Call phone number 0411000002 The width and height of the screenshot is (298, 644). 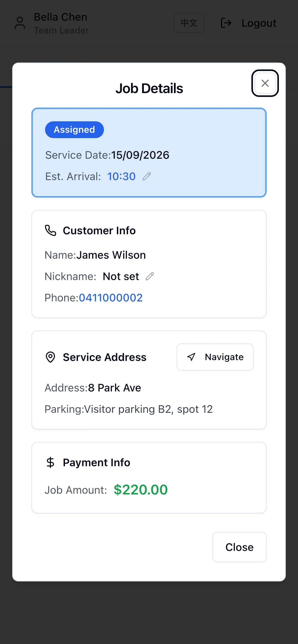(111, 298)
